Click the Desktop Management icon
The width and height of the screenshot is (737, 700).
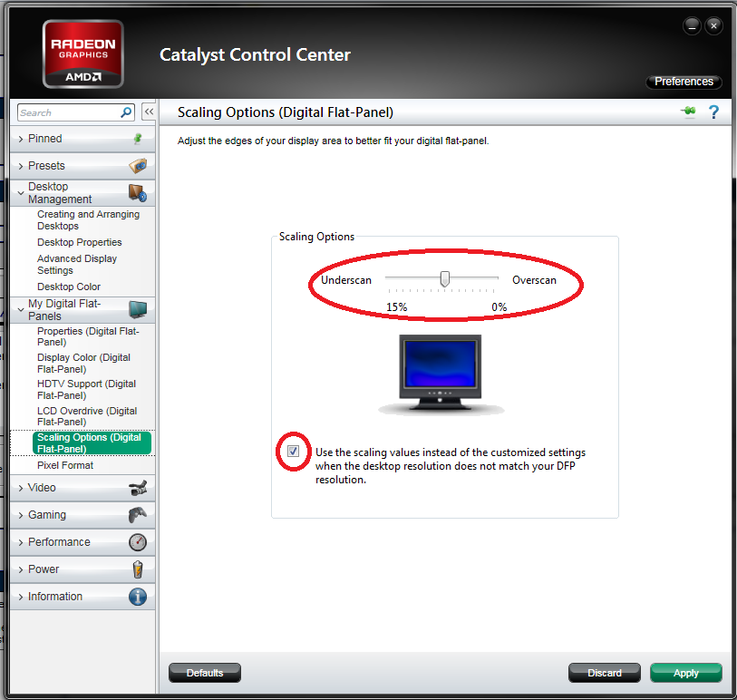(x=138, y=193)
